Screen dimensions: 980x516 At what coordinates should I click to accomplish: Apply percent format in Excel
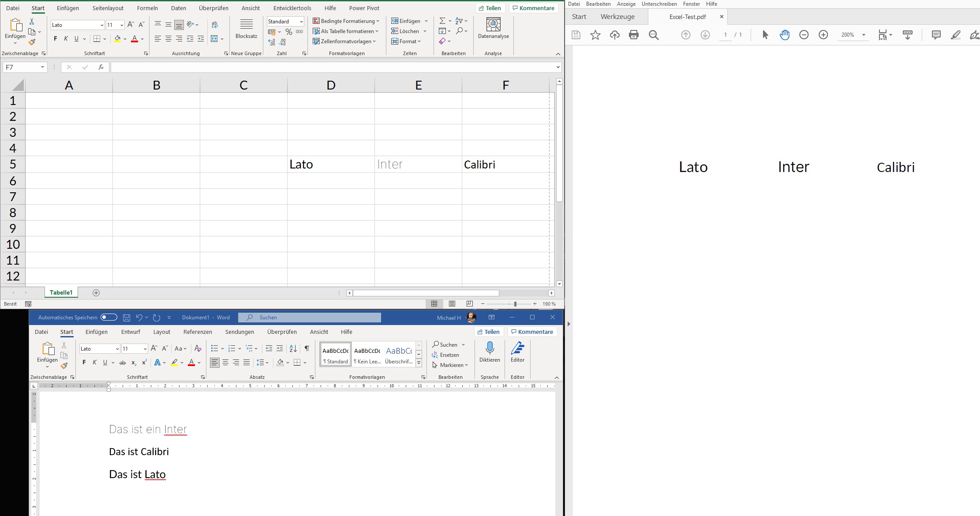[289, 31]
